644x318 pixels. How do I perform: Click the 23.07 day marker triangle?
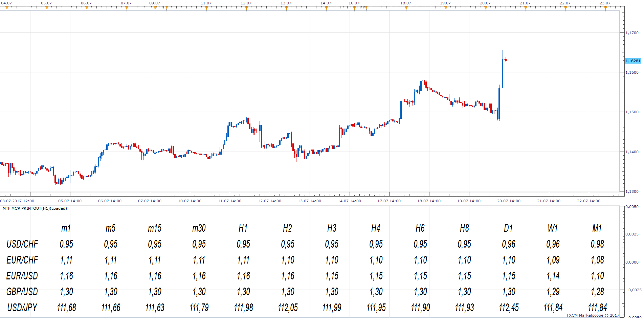605,8
